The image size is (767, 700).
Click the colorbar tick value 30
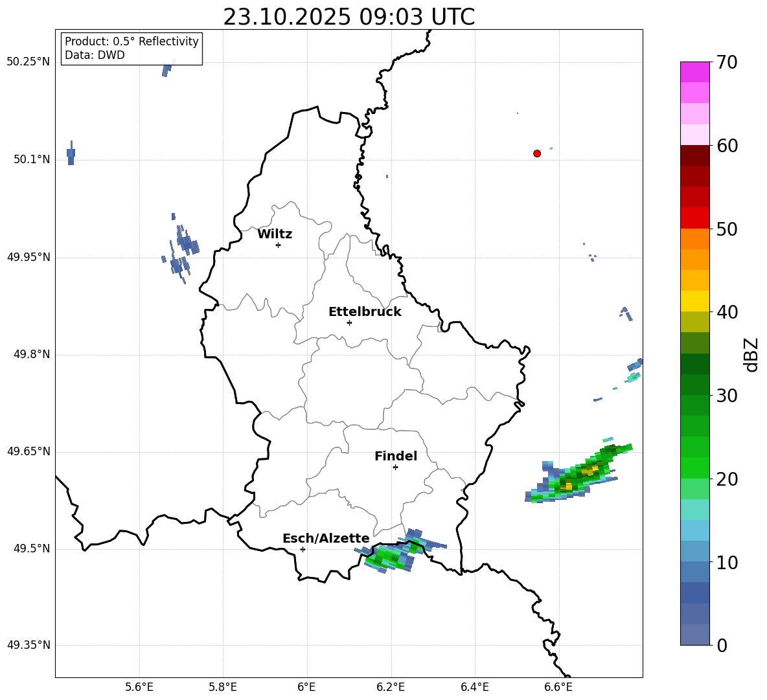click(727, 396)
